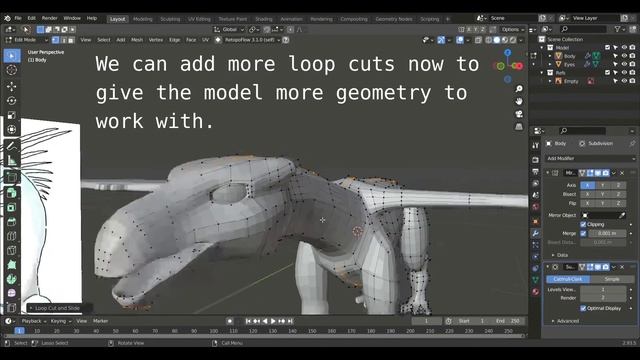Open the File menu

[18, 18]
